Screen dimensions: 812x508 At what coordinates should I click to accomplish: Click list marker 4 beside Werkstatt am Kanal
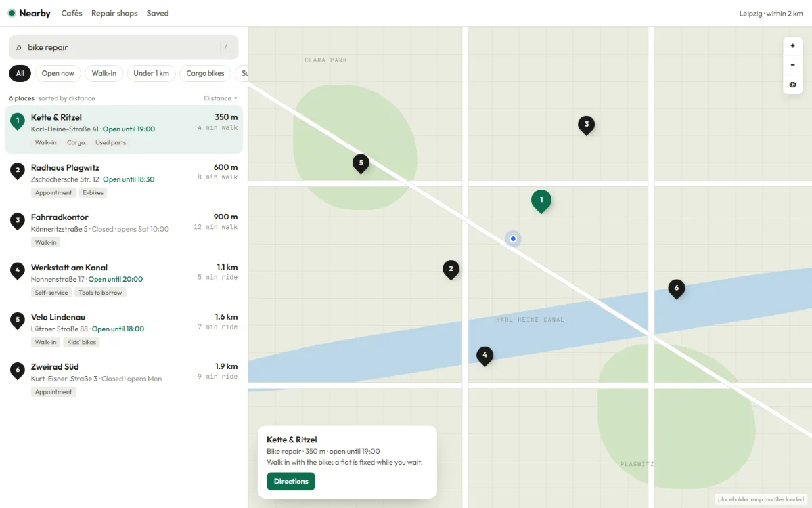tap(18, 271)
